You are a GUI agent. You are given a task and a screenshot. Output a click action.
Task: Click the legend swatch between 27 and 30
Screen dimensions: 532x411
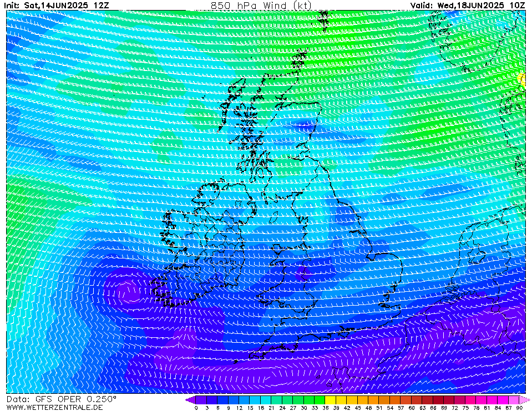coord(298,400)
